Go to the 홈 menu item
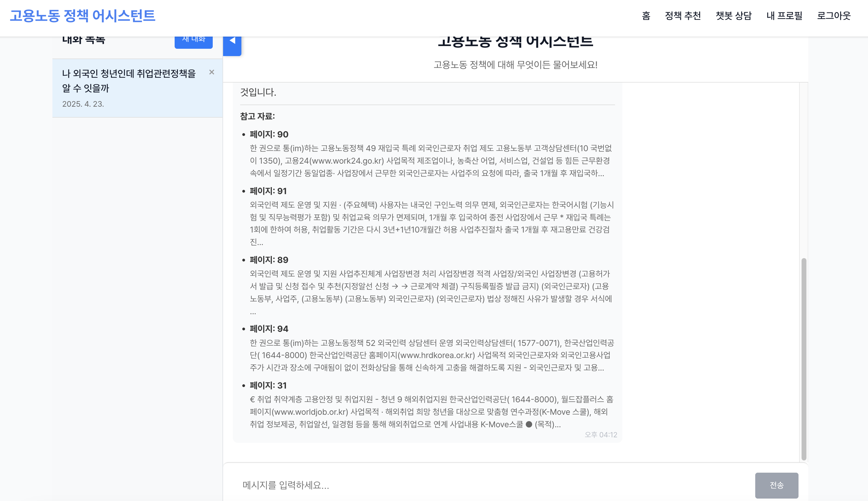Image resolution: width=868 pixels, height=501 pixels. (646, 16)
